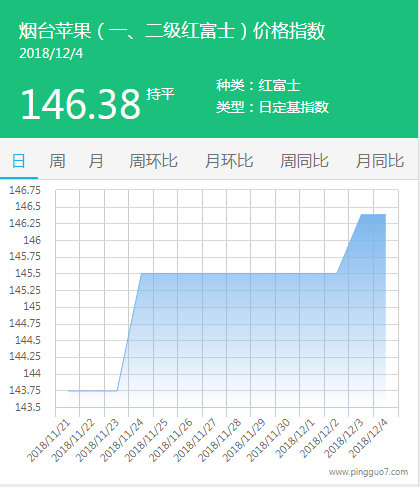This screenshot has width=420, height=487.
Task: Switch to 月环比 month-over-month tab
Action: pos(229,161)
